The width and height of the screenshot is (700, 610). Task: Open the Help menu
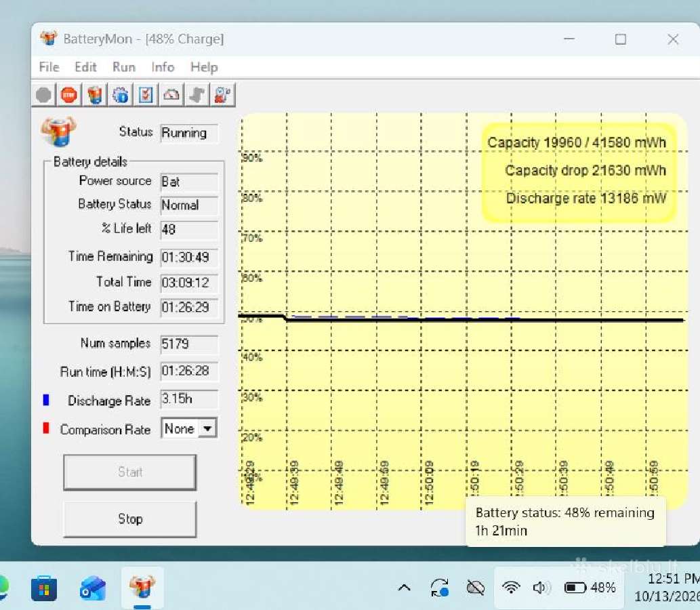[x=205, y=67]
